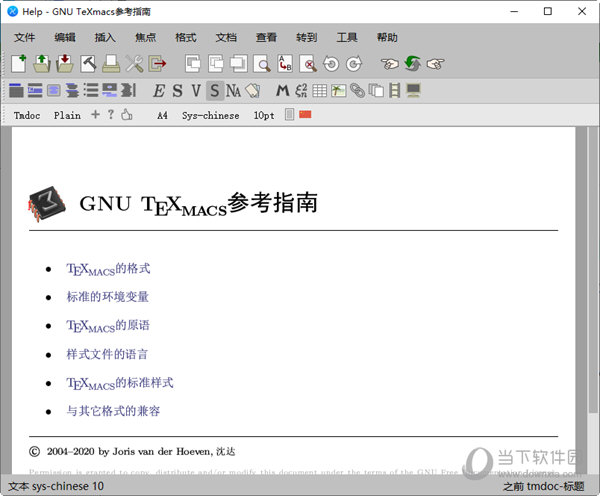Toggle strong text with bold S
600x496 pixels.
point(177,91)
